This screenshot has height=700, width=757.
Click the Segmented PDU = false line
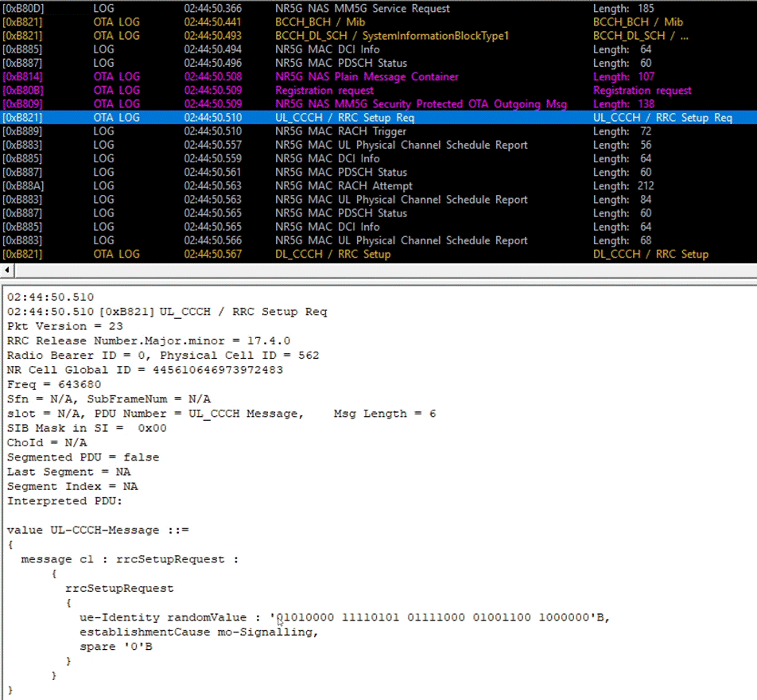click(83, 457)
